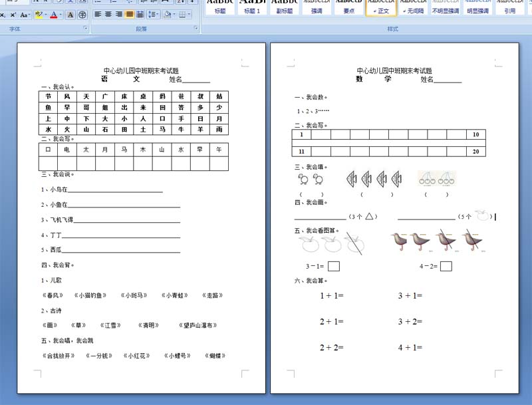The image size is (532, 405).
Task: Apply the 标题 1 style
Action: pos(252,7)
